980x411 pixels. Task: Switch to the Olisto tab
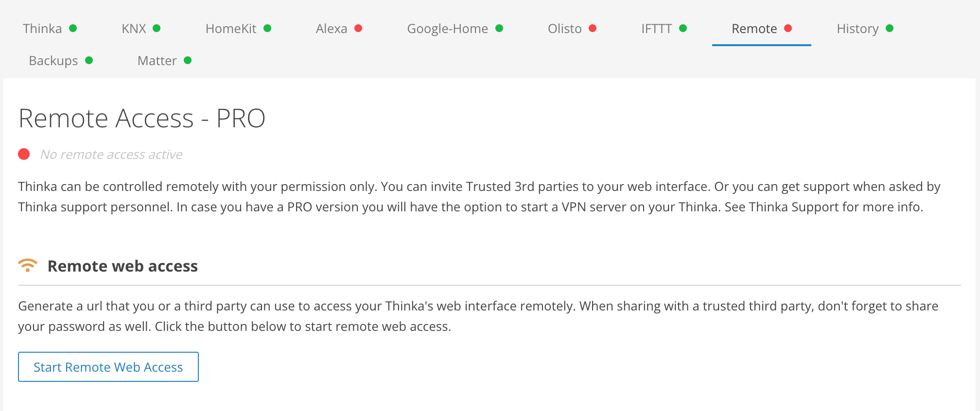coord(564,29)
